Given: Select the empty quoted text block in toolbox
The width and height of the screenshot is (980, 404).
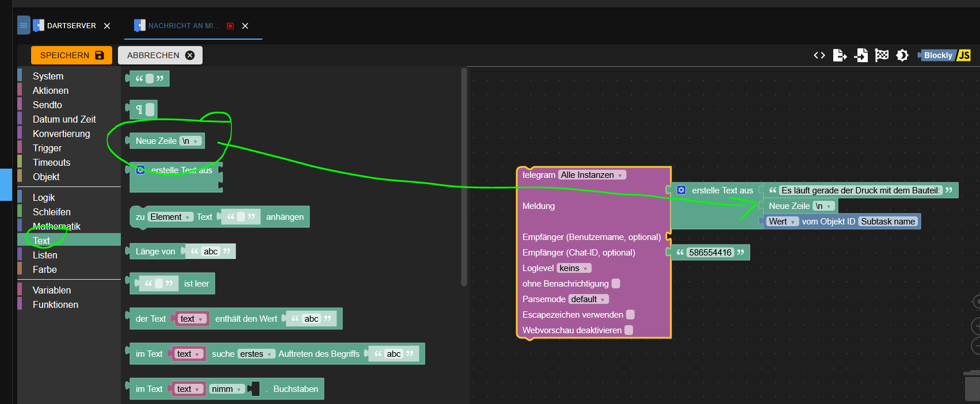Looking at the screenshot, I should pyautogui.click(x=148, y=78).
